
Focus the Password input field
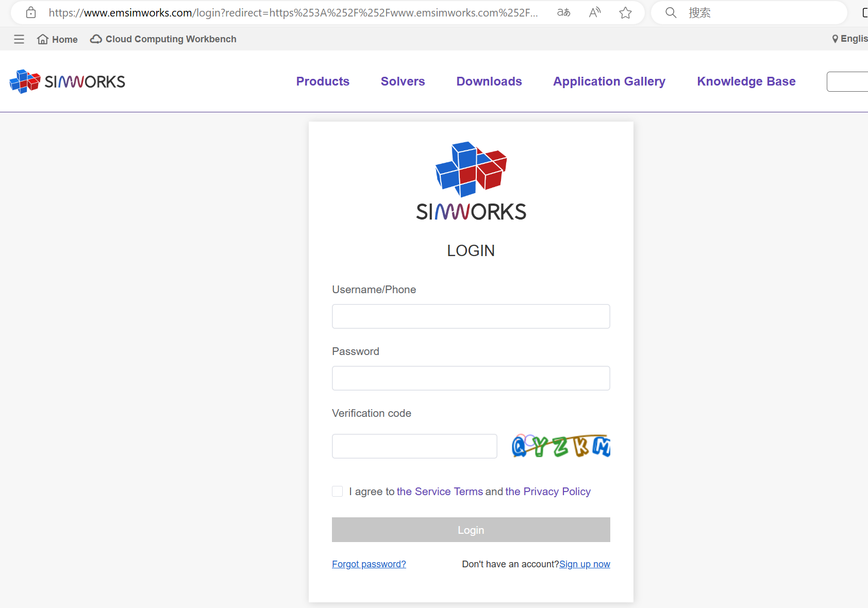click(471, 378)
